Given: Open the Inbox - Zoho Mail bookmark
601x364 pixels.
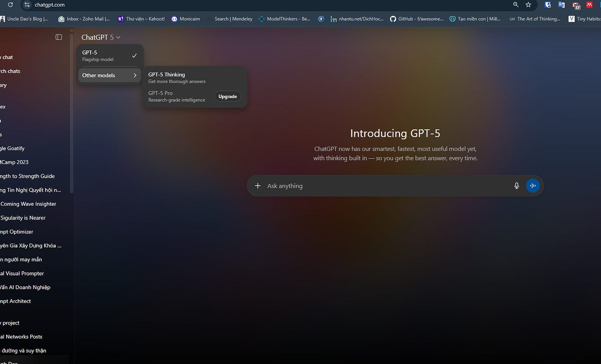Looking at the screenshot, I should pyautogui.click(x=84, y=19).
